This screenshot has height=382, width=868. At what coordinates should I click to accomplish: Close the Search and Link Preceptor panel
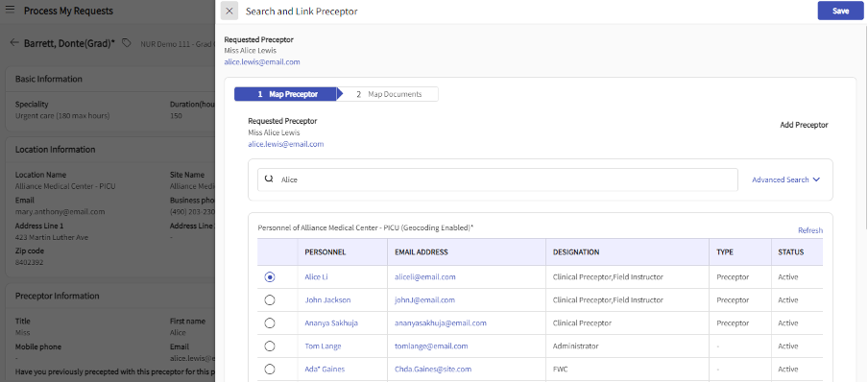pos(229,12)
